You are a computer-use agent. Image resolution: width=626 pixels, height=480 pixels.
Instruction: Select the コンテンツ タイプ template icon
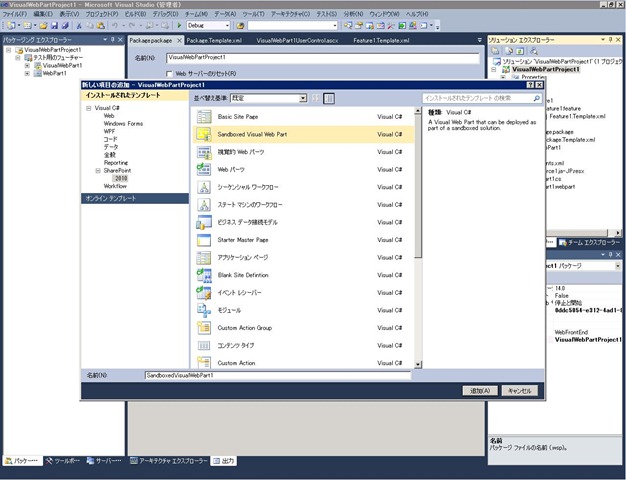coord(204,345)
